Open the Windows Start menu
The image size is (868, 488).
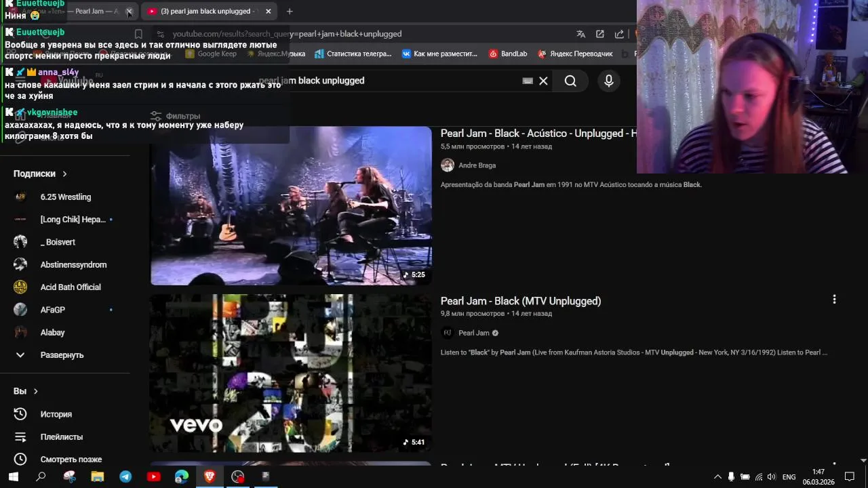[13, 477]
